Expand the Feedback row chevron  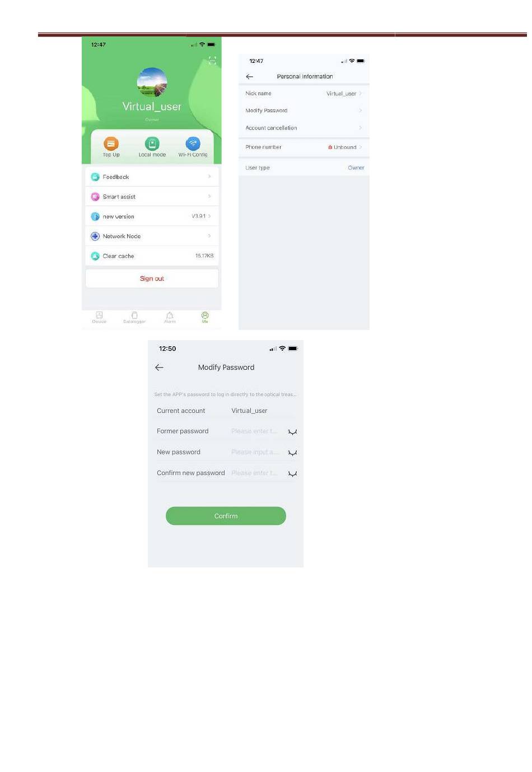[209, 176]
